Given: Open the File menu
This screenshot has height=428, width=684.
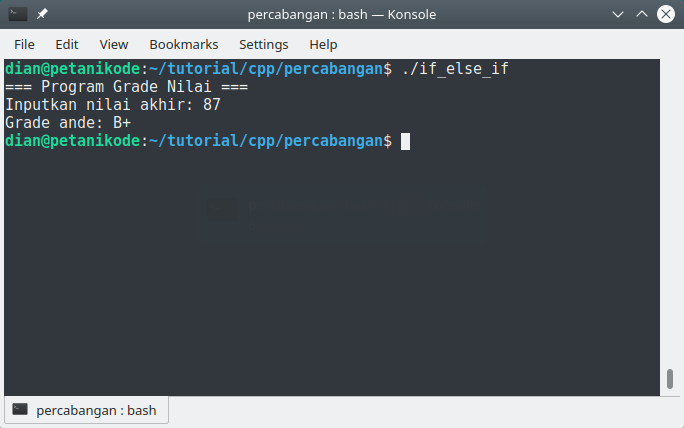Looking at the screenshot, I should (24, 45).
